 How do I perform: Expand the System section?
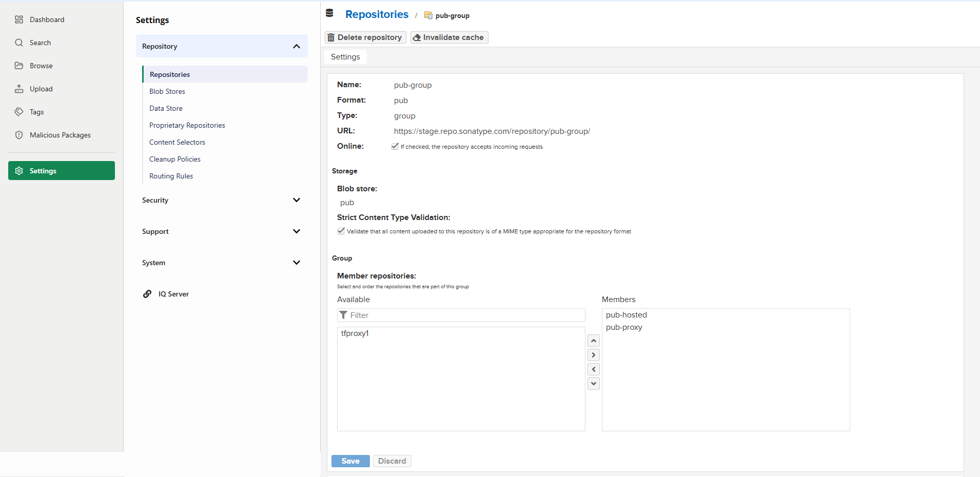point(222,263)
